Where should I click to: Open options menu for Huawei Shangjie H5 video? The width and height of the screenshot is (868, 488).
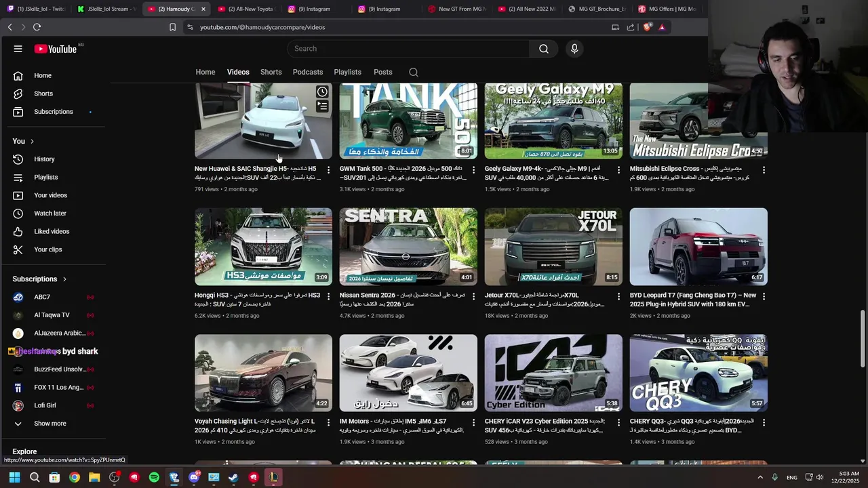329,170
